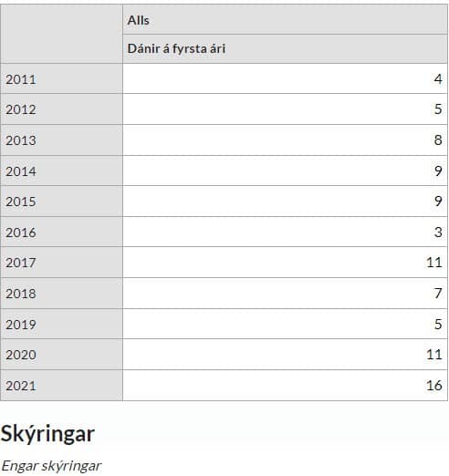
Task: Select the Engar skýringar text
Action: 51,465
